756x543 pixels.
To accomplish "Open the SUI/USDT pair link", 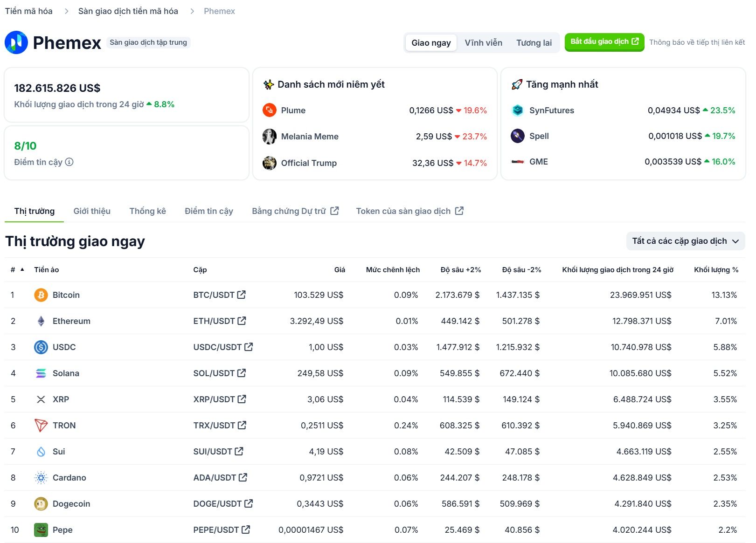I will (218, 452).
